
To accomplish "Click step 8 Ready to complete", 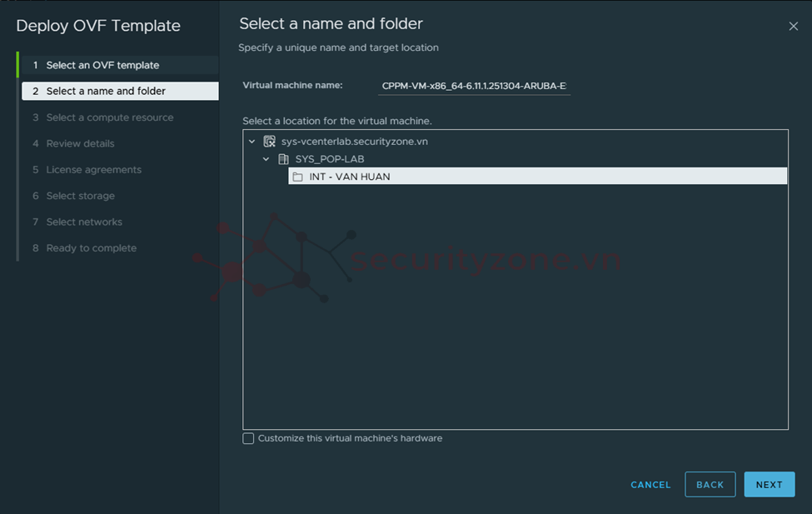I will coord(92,248).
